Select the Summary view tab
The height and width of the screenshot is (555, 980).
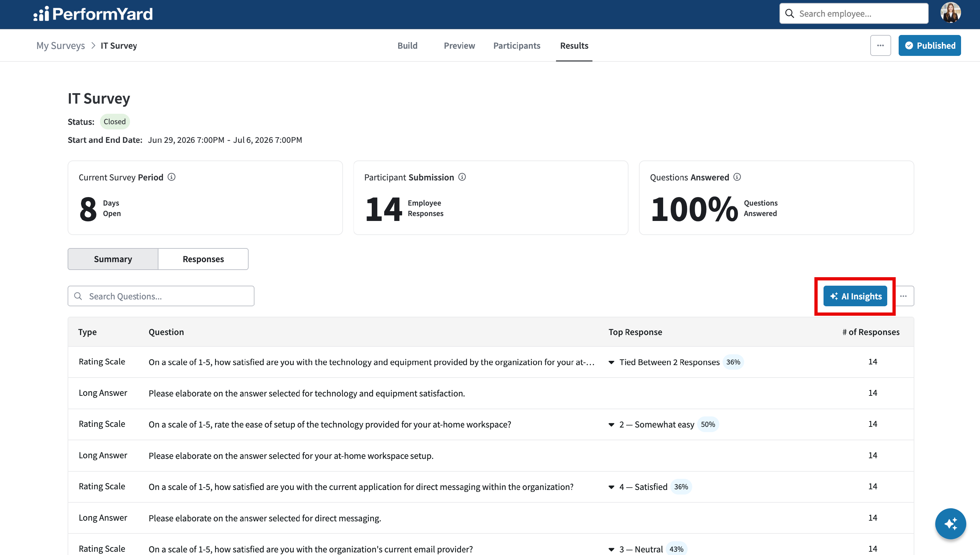[x=113, y=259]
